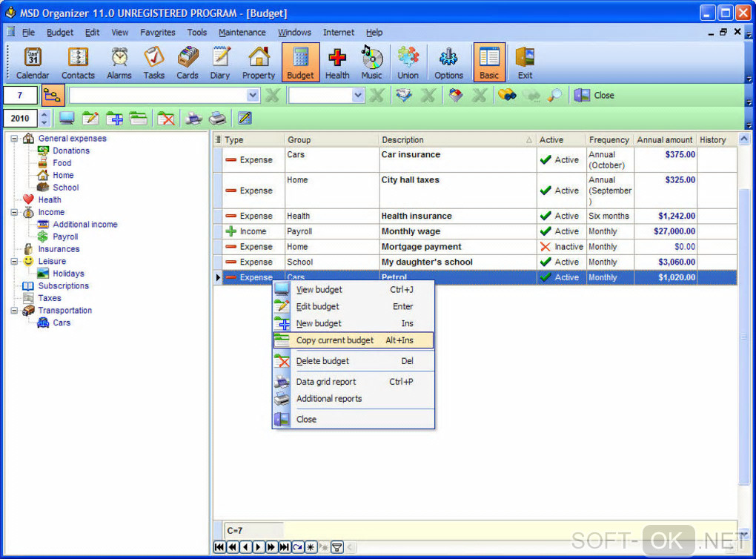
Task: Select the Monthly wage row description
Action: pyautogui.click(x=411, y=231)
